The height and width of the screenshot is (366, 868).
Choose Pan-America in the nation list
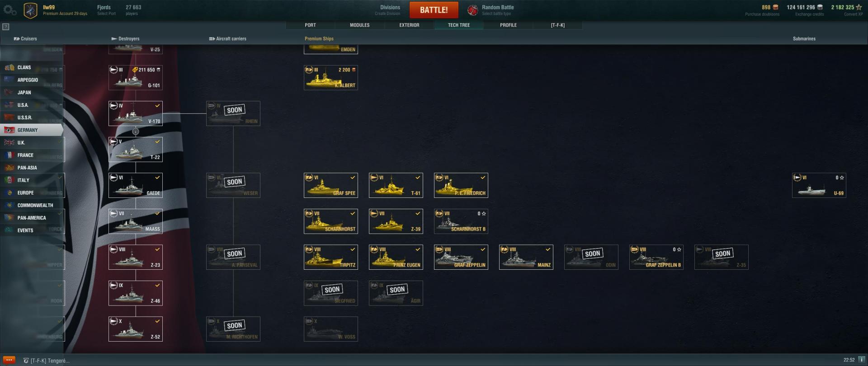pyautogui.click(x=32, y=218)
